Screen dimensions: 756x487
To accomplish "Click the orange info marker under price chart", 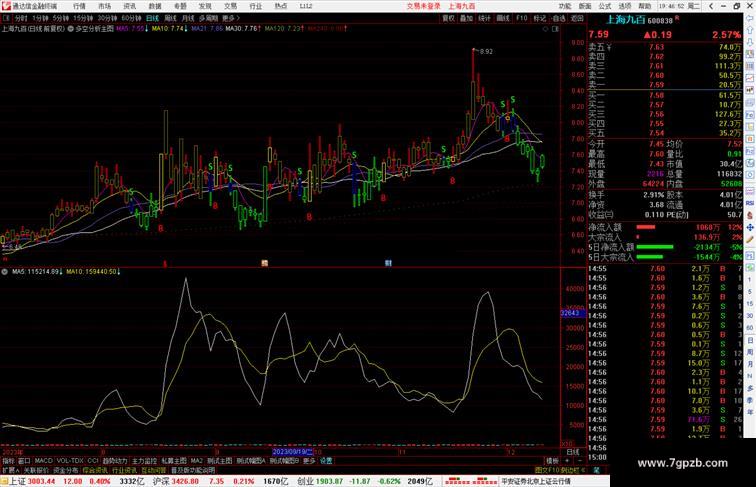I will pos(264,263).
